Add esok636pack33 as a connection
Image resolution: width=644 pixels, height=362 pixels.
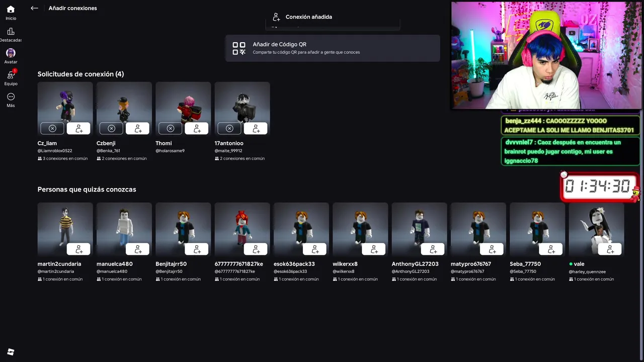click(314, 249)
